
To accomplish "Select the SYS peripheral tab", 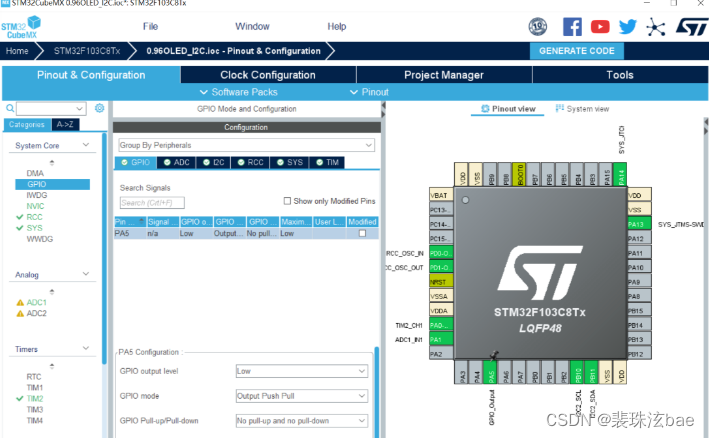I will pyautogui.click(x=289, y=162).
